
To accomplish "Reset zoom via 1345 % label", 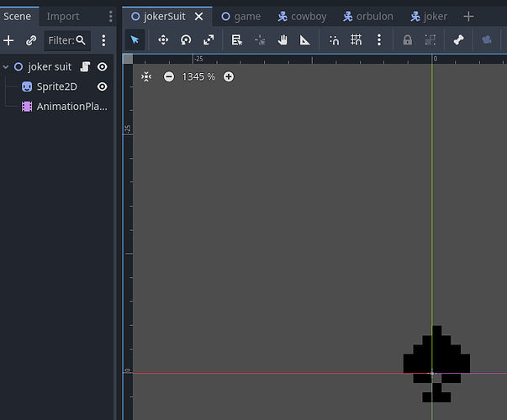I will [x=198, y=77].
